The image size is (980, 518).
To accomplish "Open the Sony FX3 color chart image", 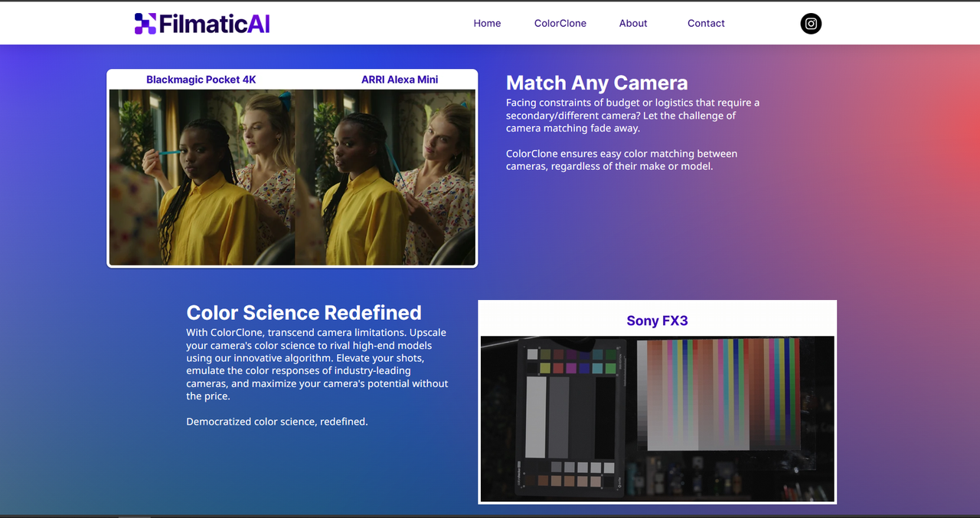I will [657, 419].
